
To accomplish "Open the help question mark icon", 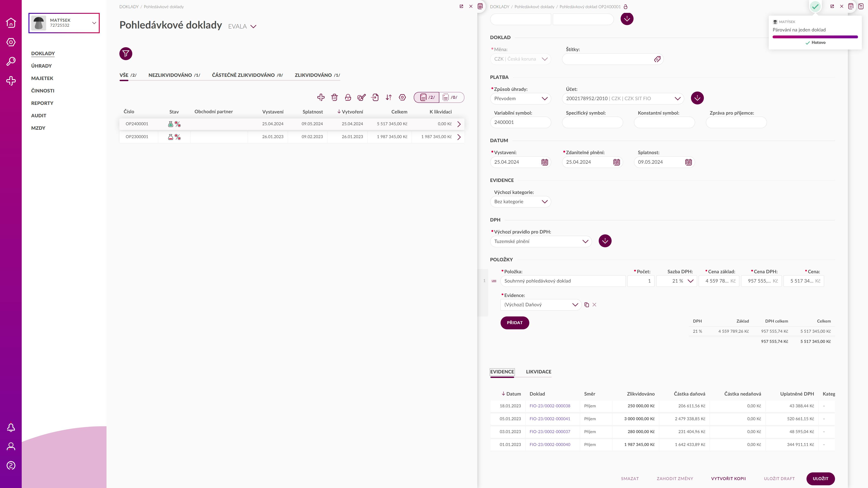I will [11, 466].
